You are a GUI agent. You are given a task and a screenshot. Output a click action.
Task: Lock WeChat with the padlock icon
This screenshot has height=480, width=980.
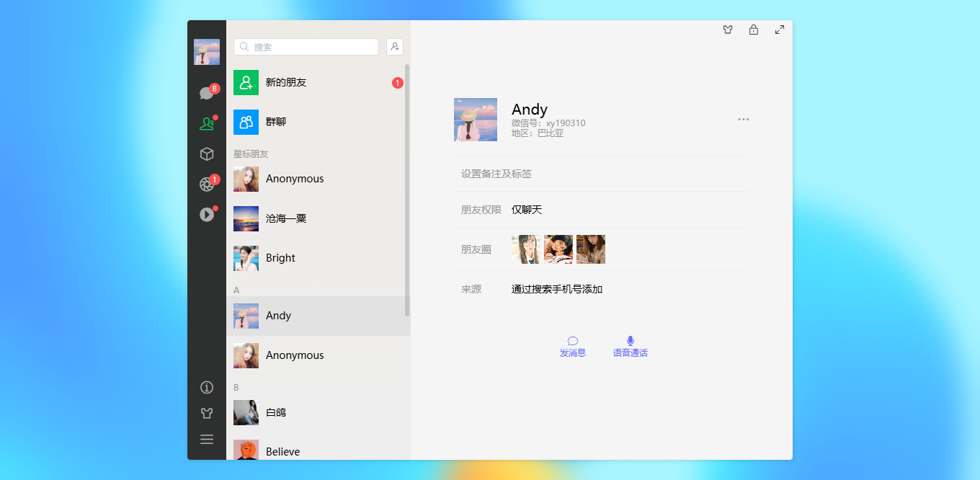point(754,30)
